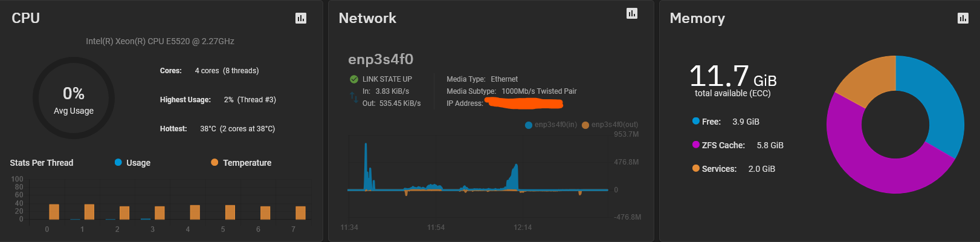
Task: Toggle enp3s4f0(in) series in network chart
Action: click(x=551, y=125)
